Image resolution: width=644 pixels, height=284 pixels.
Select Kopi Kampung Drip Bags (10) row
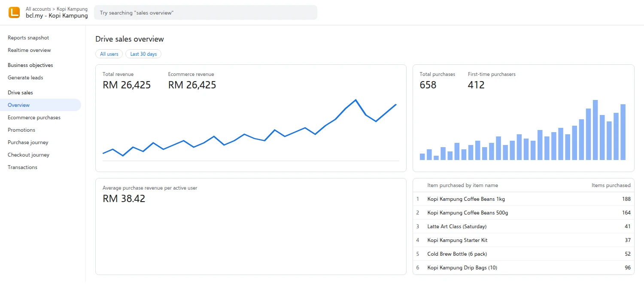[x=523, y=268]
